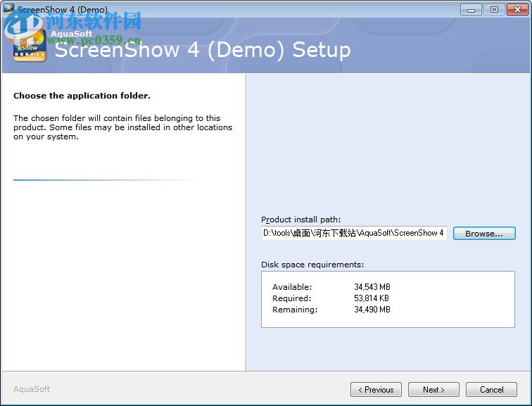Cancel the ScreenShow installation
Viewport: 532px width, 406px height.
(x=491, y=389)
